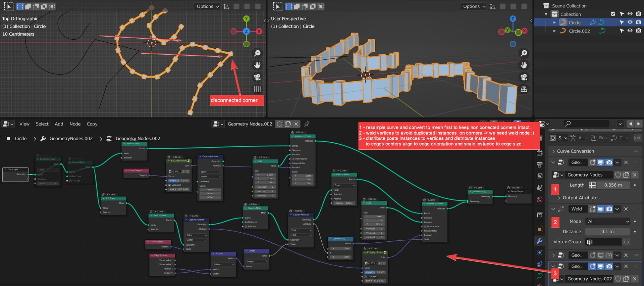Image resolution: width=644 pixels, height=286 pixels.
Task: Adjust Length value 0.356 m field
Action: (x=613, y=185)
